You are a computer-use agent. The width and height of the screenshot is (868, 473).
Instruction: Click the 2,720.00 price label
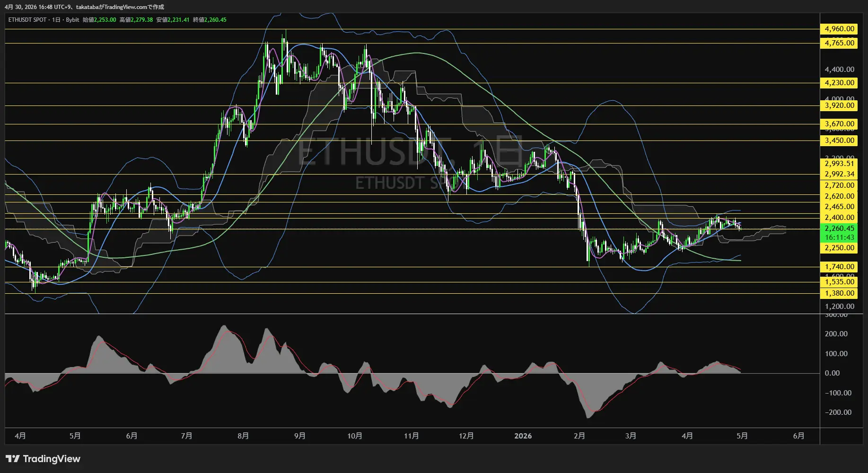pyautogui.click(x=839, y=185)
